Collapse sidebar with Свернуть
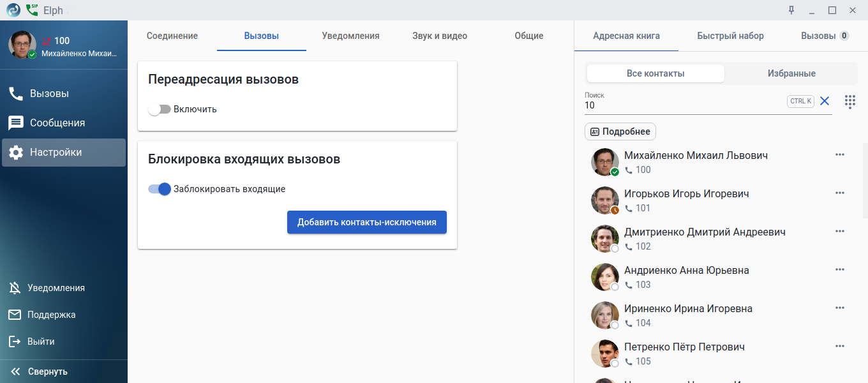Screen dimensions: 868x383 click(64, 372)
